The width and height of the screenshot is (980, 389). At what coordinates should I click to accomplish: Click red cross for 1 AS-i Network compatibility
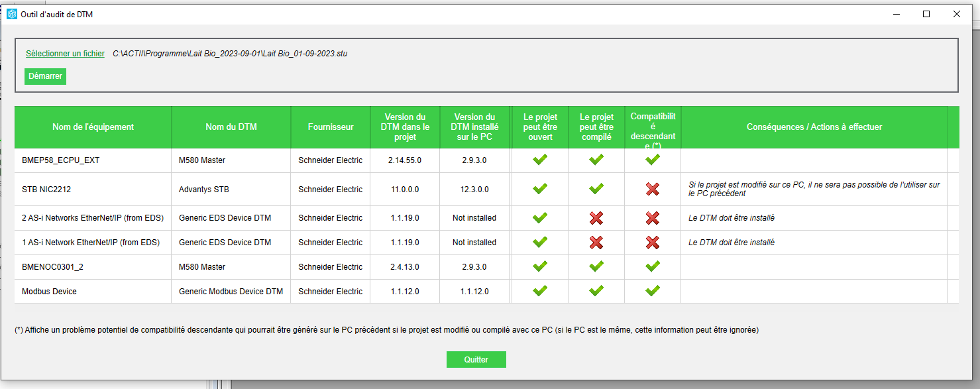click(x=653, y=243)
